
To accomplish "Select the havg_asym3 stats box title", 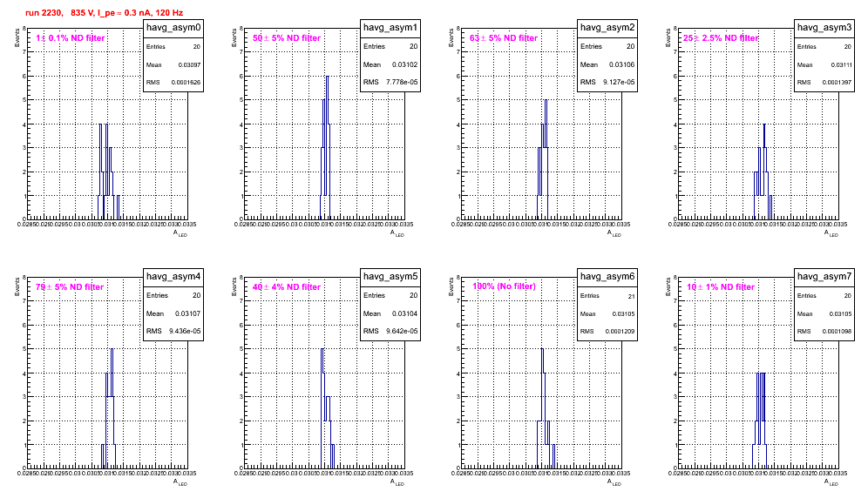I will [824, 27].
